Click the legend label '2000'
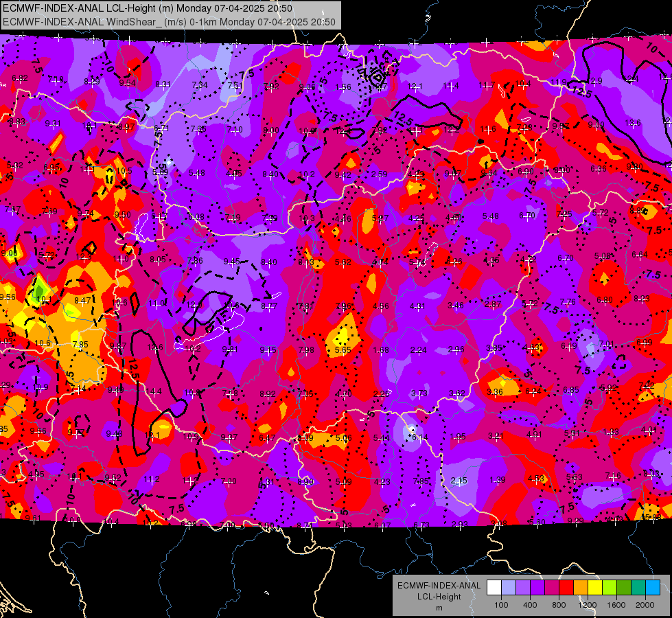This screenshot has width=672, height=618. coord(645,605)
